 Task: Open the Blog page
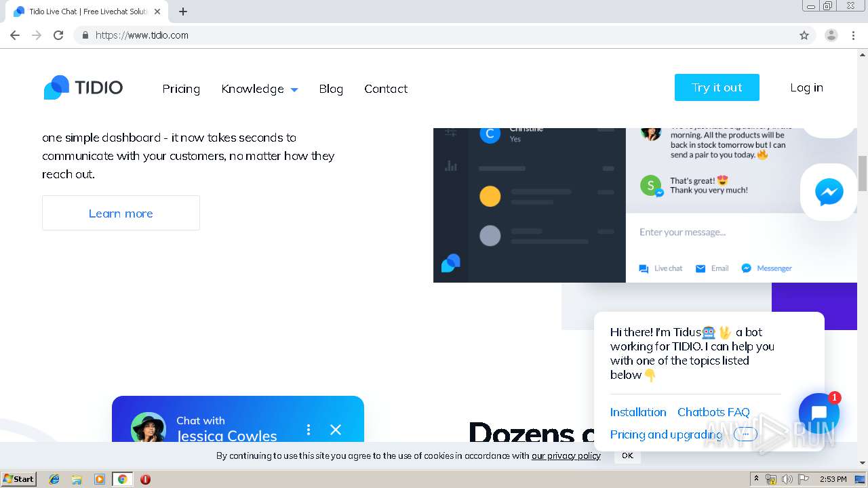click(331, 89)
